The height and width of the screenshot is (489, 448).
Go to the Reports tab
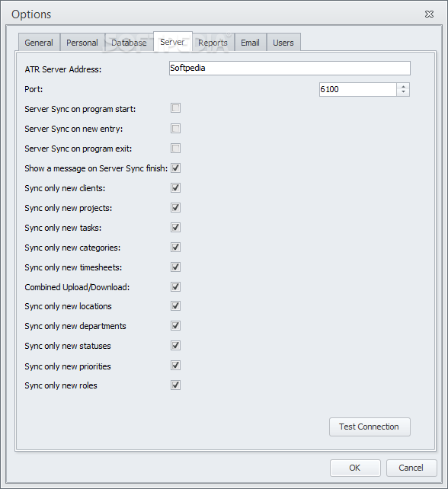click(213, 42)
